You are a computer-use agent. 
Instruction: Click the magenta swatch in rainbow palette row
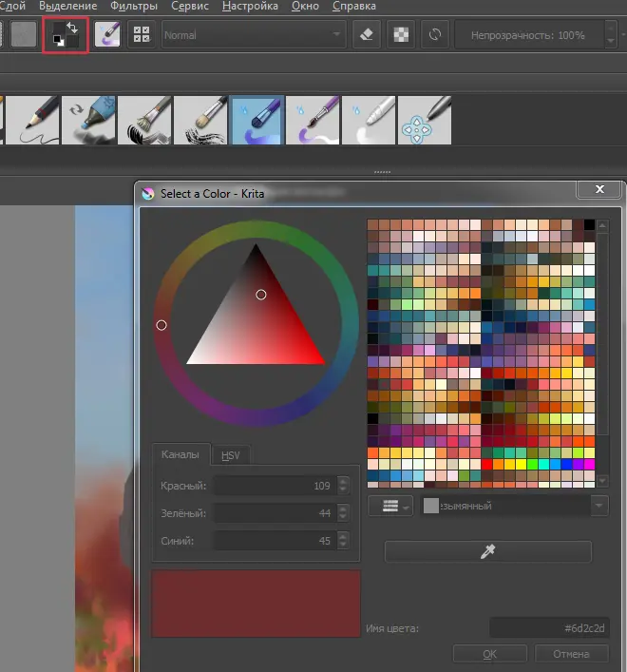(589, 464)
